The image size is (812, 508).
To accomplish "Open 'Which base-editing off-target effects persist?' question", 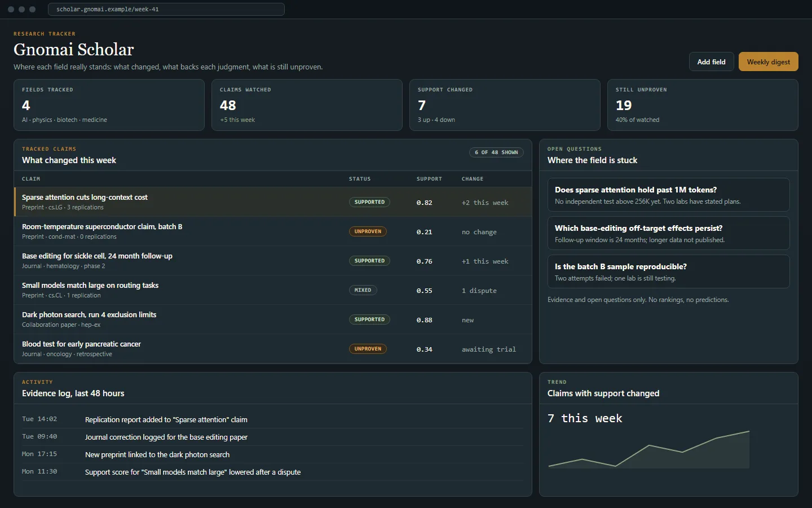I will tap(668, 233).
